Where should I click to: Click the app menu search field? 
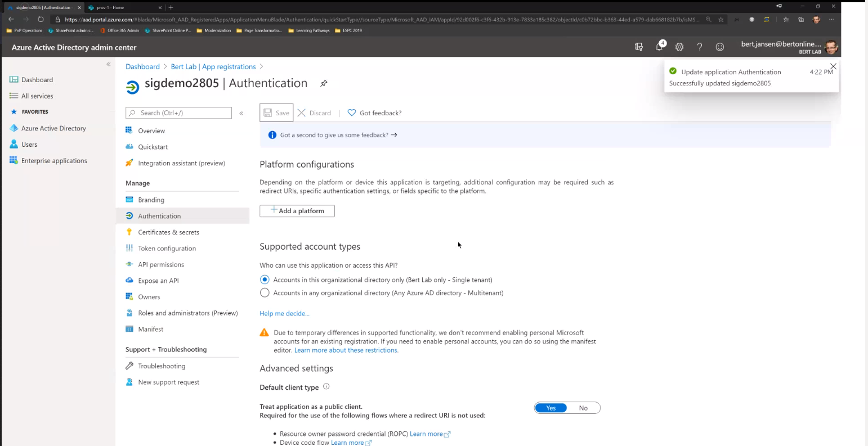[180, 112]
